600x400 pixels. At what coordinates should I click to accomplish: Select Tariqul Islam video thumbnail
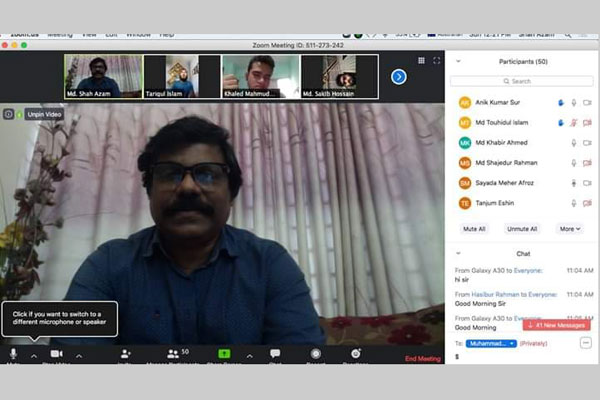tap(182, 77)
